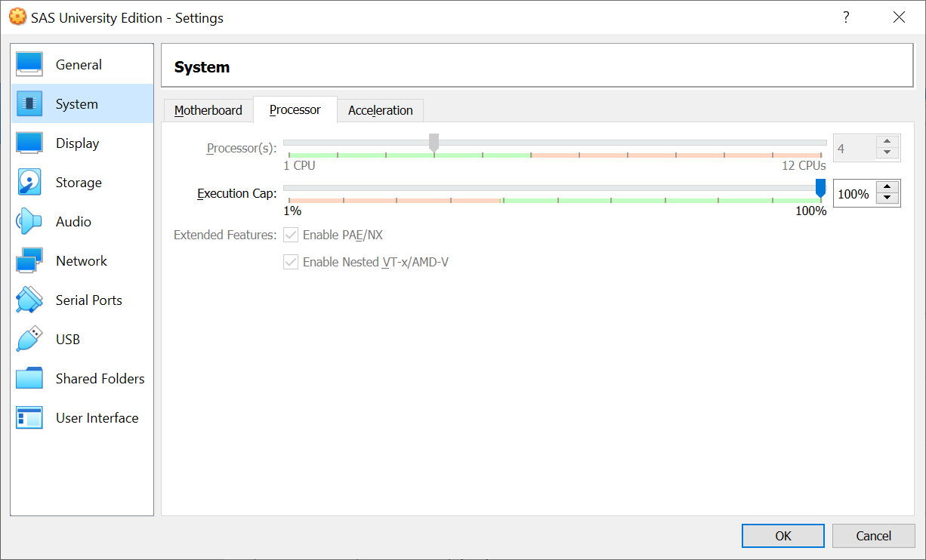
Task: Click the Processor(s) slider handle
Action: (434, 143)
